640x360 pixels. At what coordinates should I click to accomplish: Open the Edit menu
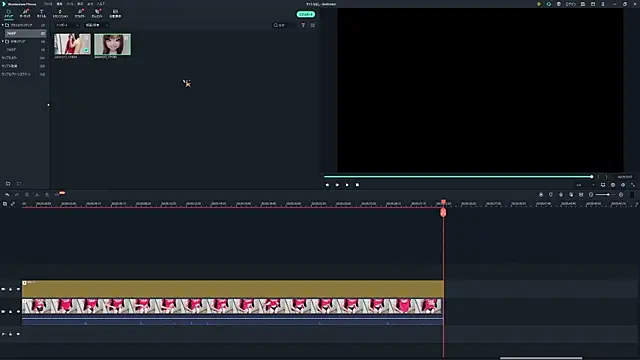60,4
